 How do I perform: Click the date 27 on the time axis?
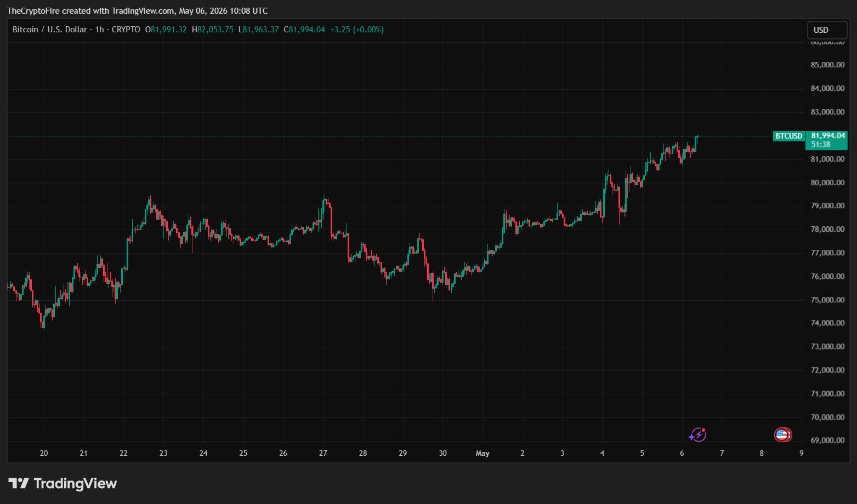point(323,453)
